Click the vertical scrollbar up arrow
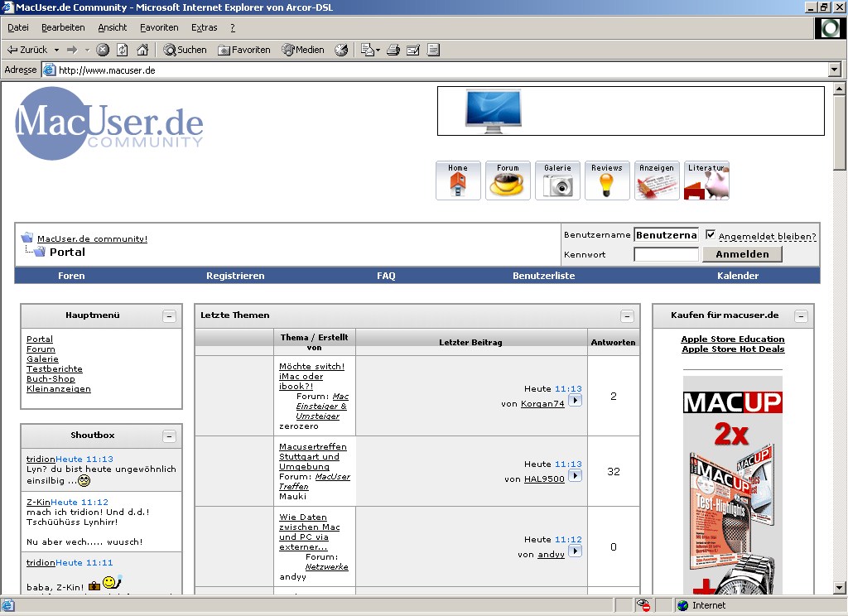The height and width of the screenshot is (616, 848). click(x=840, y=89)
